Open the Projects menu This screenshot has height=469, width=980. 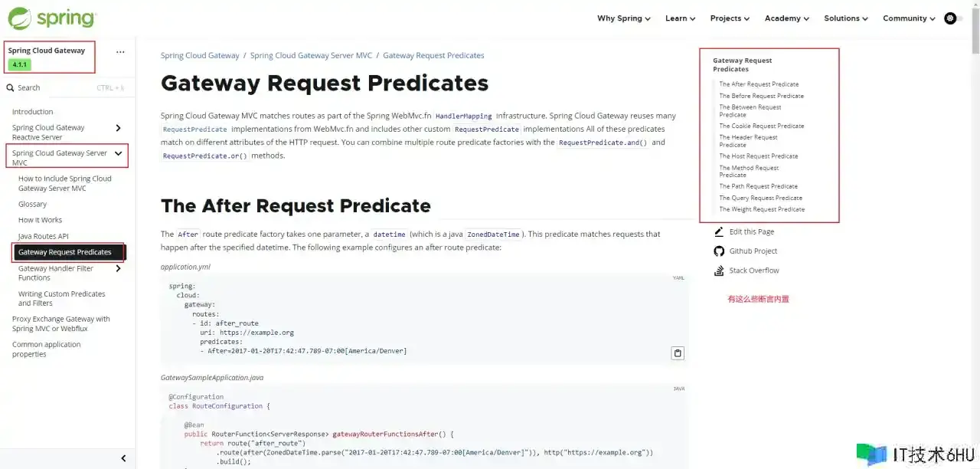[729, 18]
